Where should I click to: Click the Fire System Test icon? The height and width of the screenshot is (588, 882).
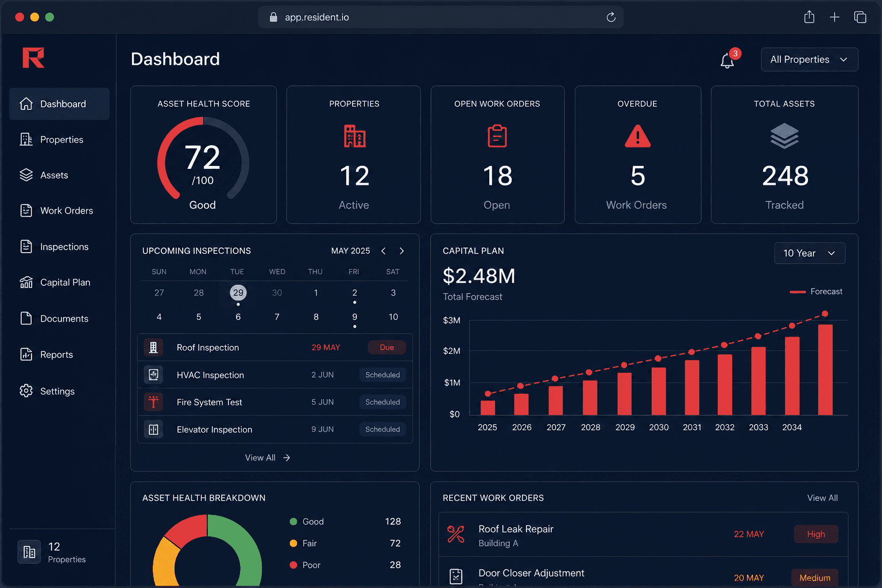pyautogui.click(x=153, y=402)
